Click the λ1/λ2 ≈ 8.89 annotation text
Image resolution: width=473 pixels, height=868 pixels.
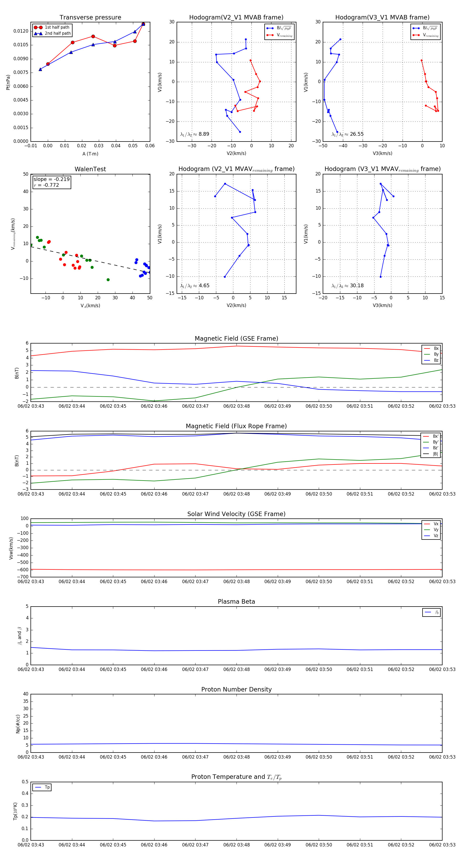(x=194, y=134)
